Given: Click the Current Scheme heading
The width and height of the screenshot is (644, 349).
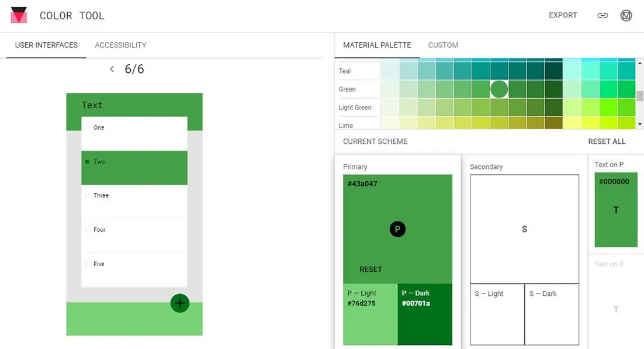Looking at the screenshot, I should (x=375, y=141).
